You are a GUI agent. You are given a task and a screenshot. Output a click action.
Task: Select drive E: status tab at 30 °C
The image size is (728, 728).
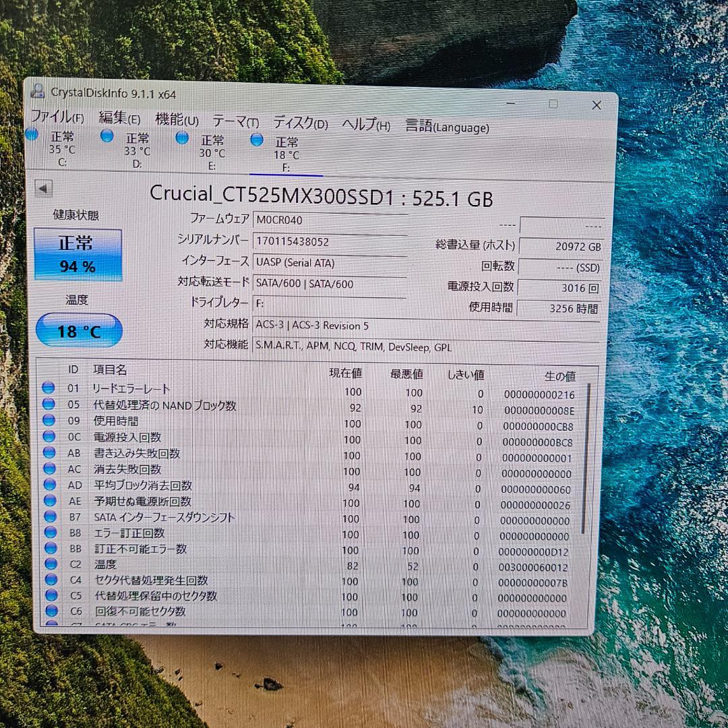point(202,152)
